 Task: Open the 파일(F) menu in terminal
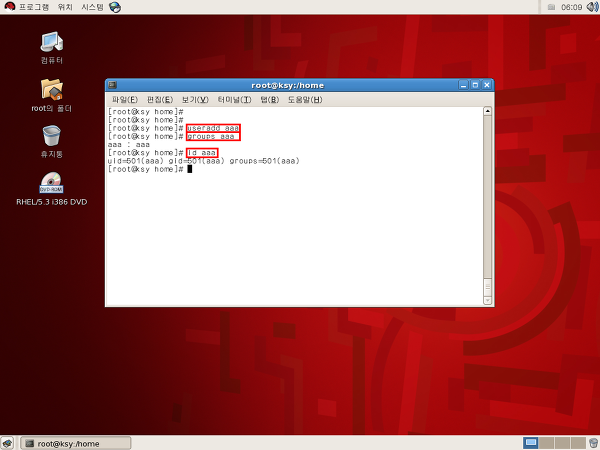tap(124, 100)
